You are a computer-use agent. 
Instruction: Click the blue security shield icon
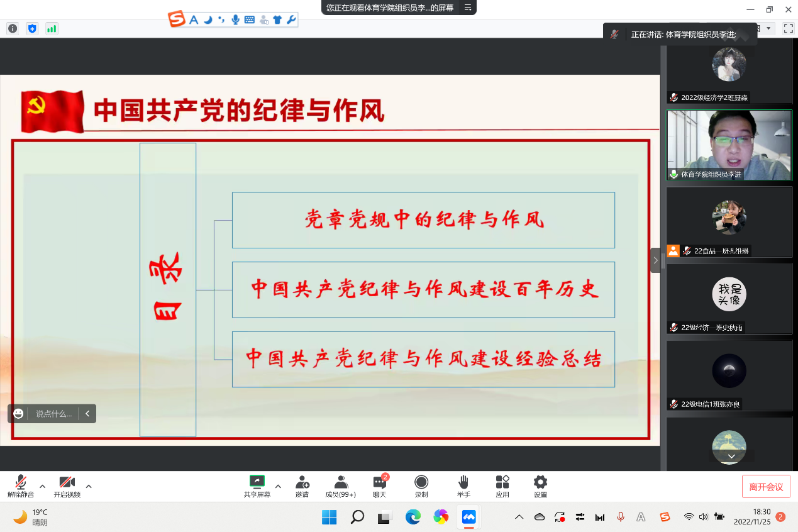pyautogui.click(x=32, y=28)
